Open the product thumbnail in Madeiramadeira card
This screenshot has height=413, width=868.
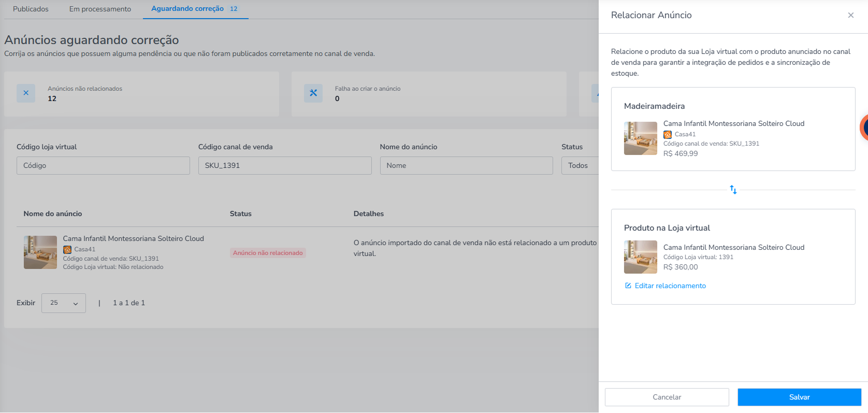641,138
